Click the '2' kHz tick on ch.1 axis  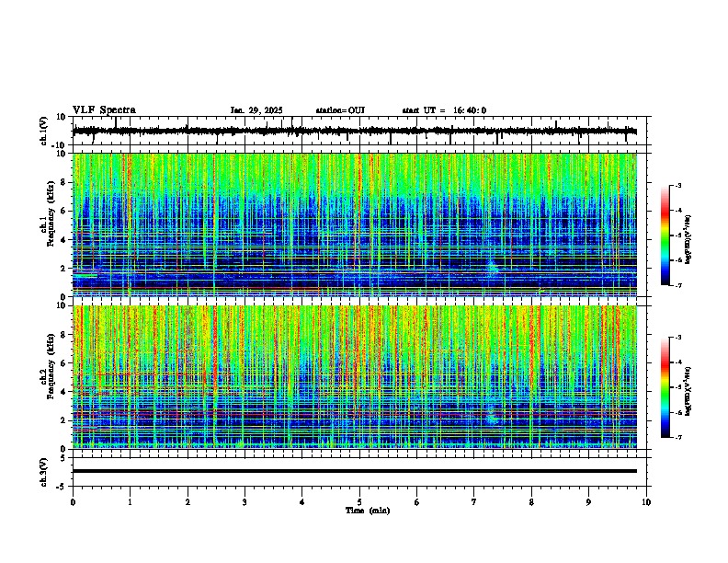pyautogui.click(x=63, y=269)
